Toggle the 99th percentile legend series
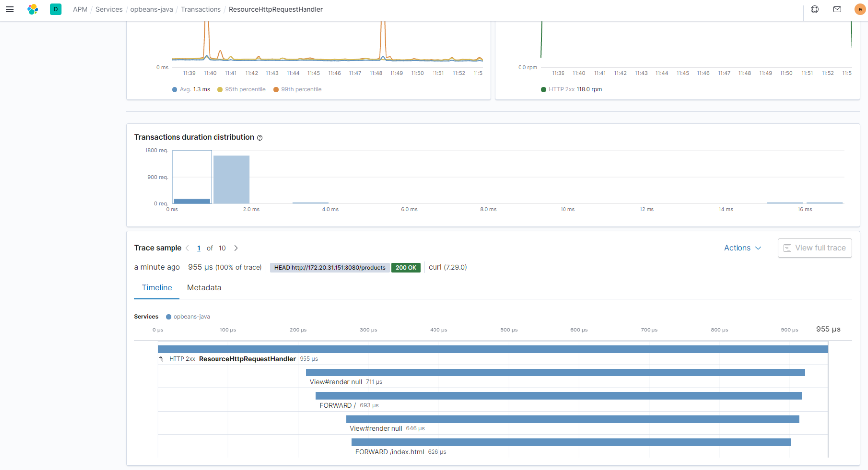 coord(298,89)
